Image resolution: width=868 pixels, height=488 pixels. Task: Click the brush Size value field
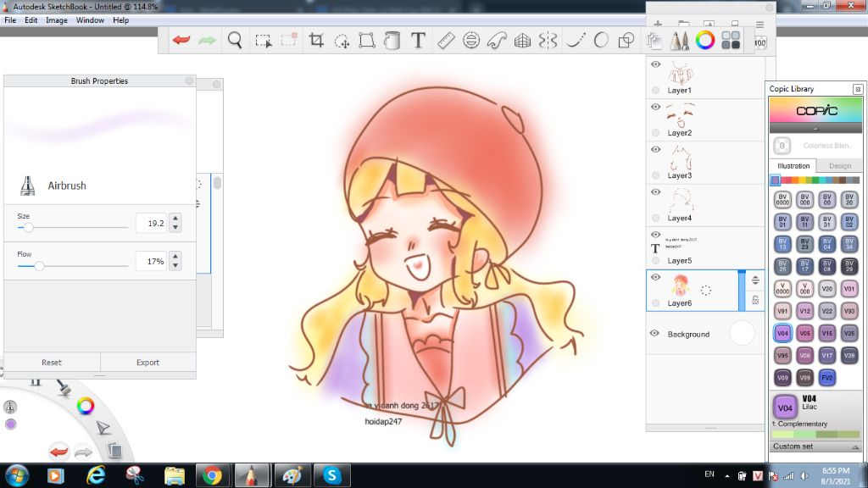pyautogui.click(x=151, y=223)
